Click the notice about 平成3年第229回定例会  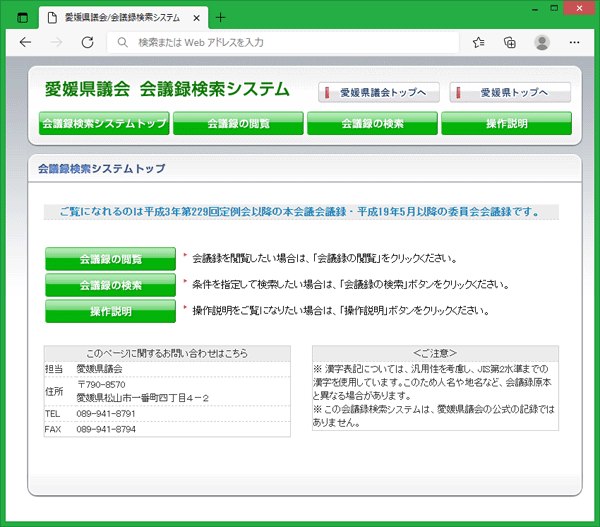pyautogui.click(x=301, y=212)
